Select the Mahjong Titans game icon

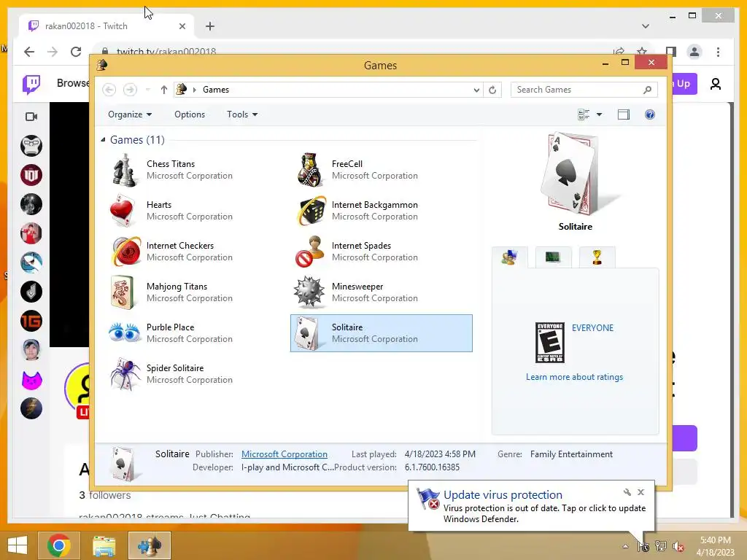123,292
